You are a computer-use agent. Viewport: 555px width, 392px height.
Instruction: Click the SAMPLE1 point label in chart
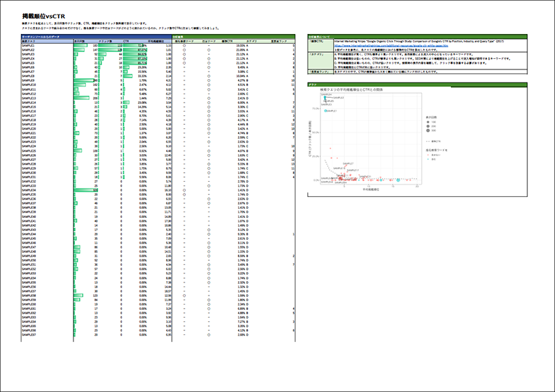point(332,111)
